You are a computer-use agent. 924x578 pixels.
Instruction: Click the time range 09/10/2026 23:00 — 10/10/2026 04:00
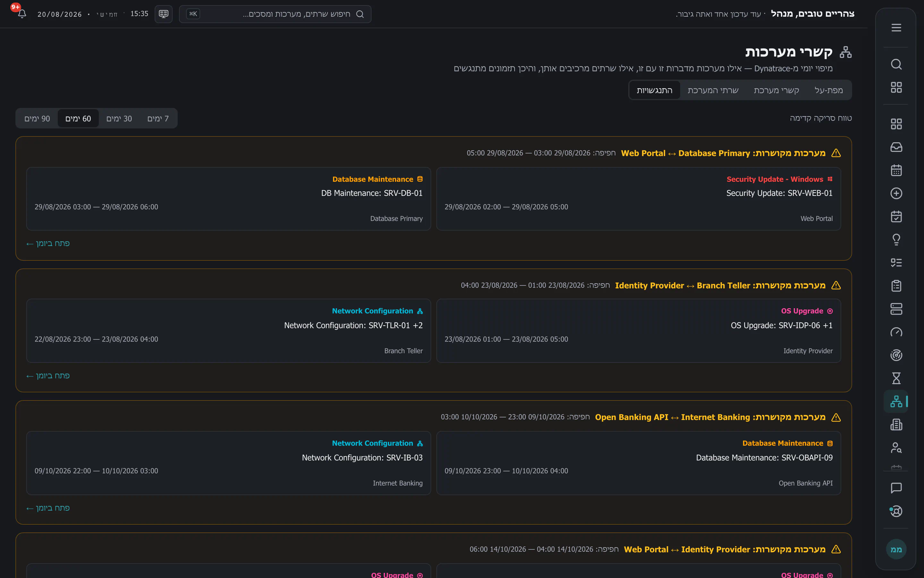point(506,471)
